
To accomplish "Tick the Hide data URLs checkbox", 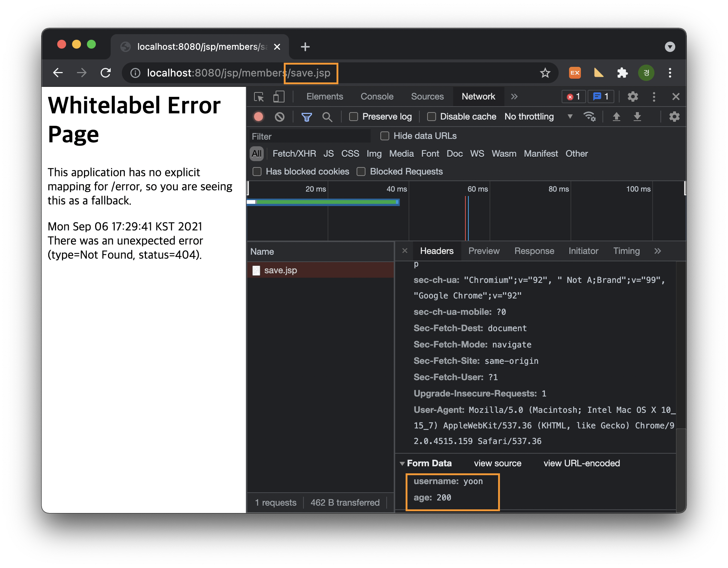I will click(x=385, y=136).
